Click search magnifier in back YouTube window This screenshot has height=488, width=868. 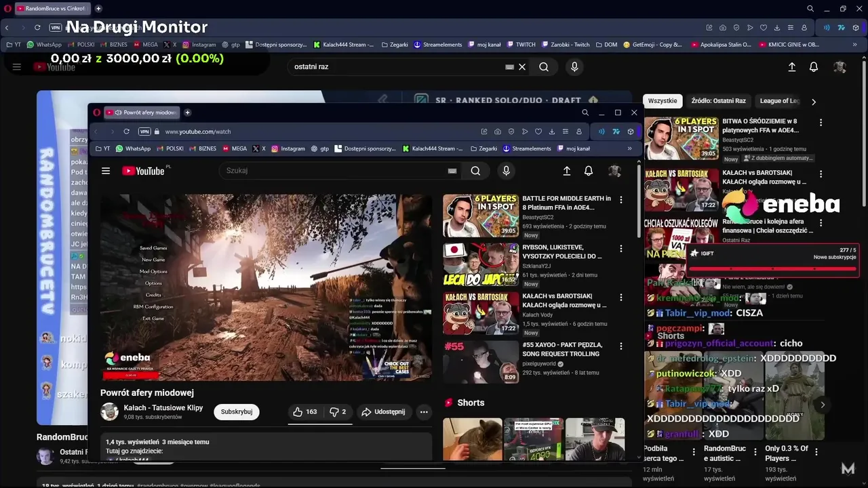[544, 67]
